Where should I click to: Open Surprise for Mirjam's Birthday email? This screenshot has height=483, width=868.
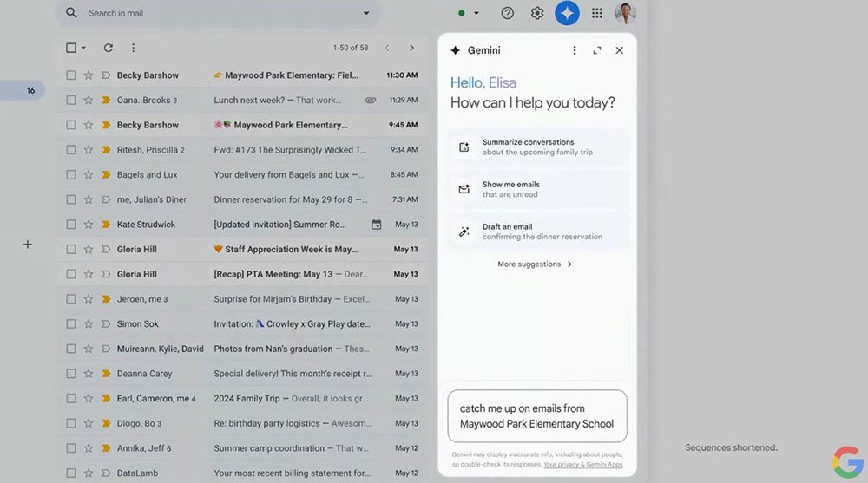tap(242, 299)
